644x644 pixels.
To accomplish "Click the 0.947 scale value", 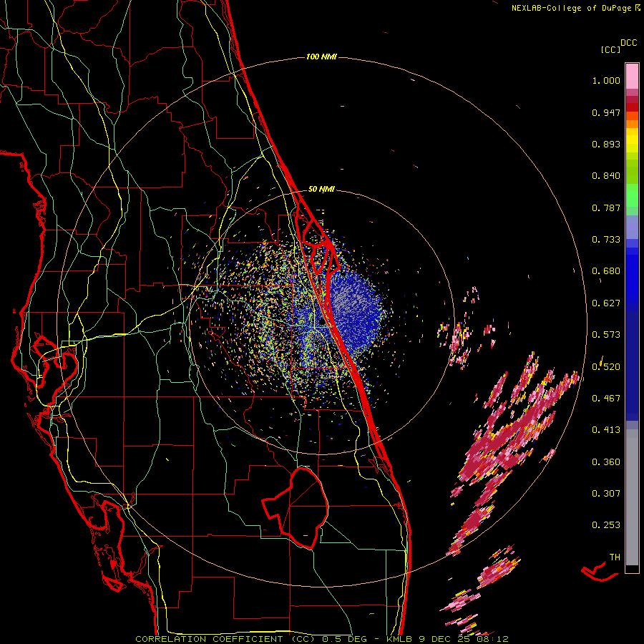I will [606, 112].
